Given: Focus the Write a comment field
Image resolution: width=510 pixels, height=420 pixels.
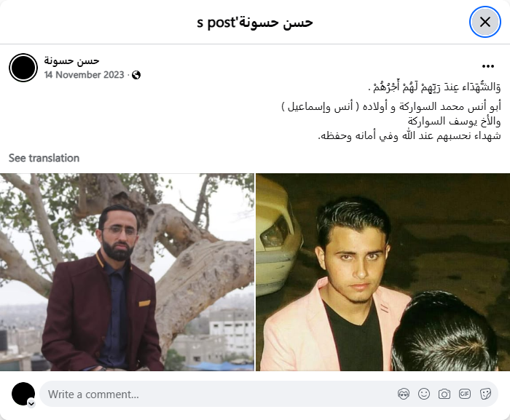Looking at the screenshot, I should (221, 394).
